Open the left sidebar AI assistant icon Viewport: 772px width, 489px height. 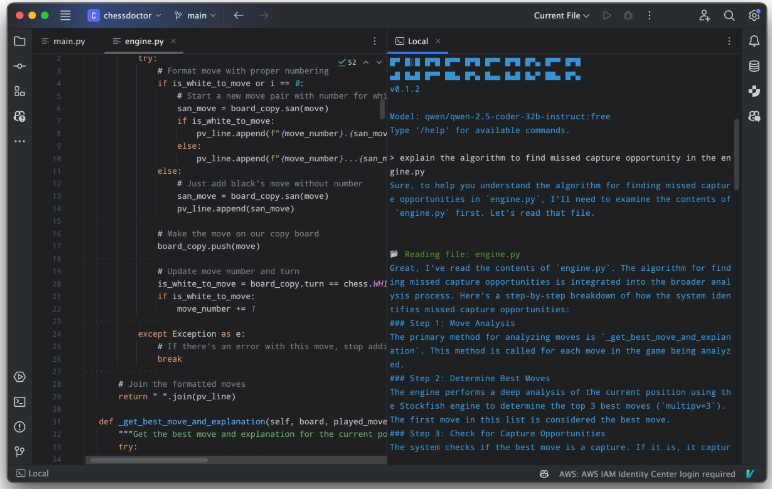coord(20,116)
